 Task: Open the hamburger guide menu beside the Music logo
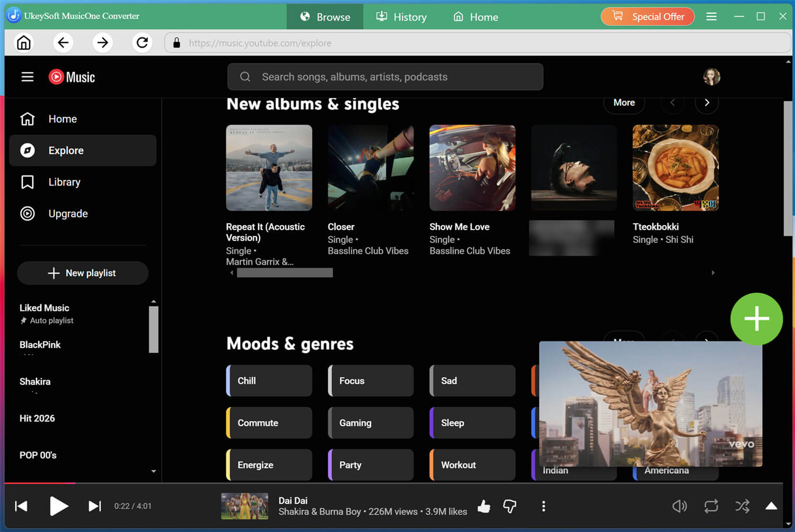28,77
